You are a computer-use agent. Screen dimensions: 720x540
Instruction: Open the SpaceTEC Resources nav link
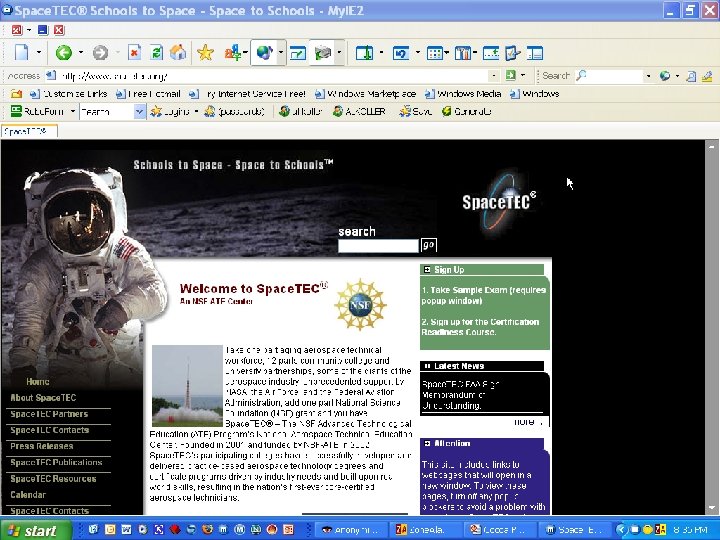[53, 478]
